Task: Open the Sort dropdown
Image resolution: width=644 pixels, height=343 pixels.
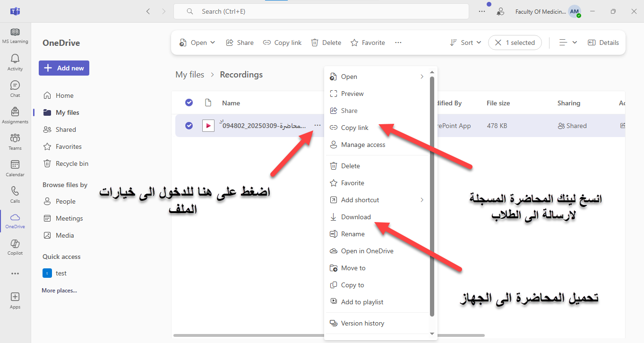Action: (x=465, y=43)
